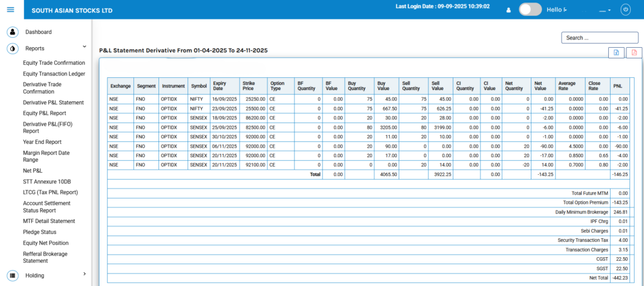The image size is (644, 286).
Task: Select Derivative P&L Statement in sidebar
Action: [53, 102]
